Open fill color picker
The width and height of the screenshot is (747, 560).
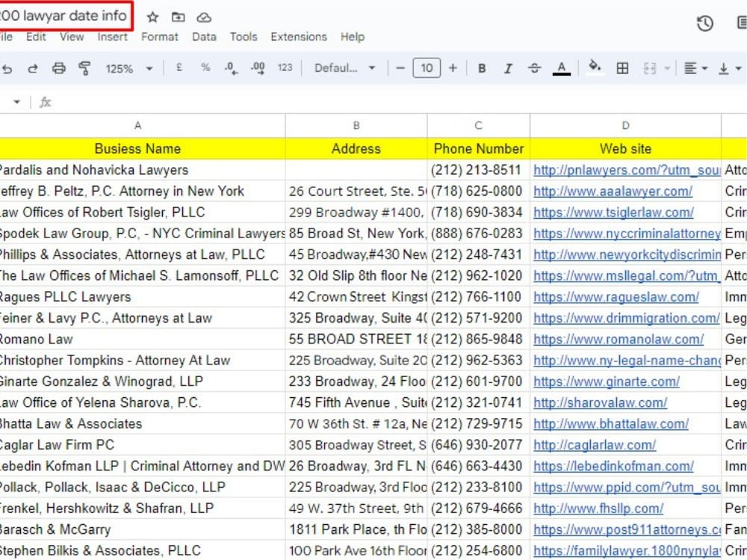click(595, 67)
